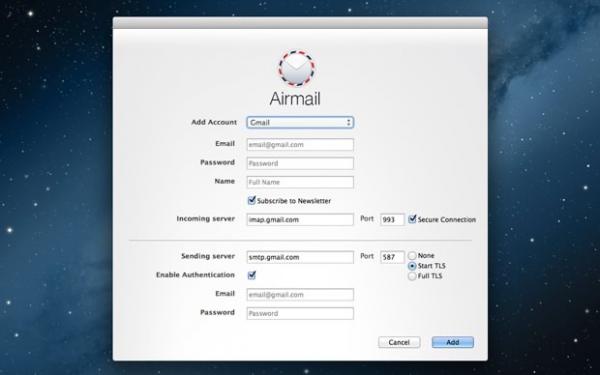Viewport: 600px width, 375px height.
Task: Toggle the Secure Connection checkbox
Action: [412, 219]
